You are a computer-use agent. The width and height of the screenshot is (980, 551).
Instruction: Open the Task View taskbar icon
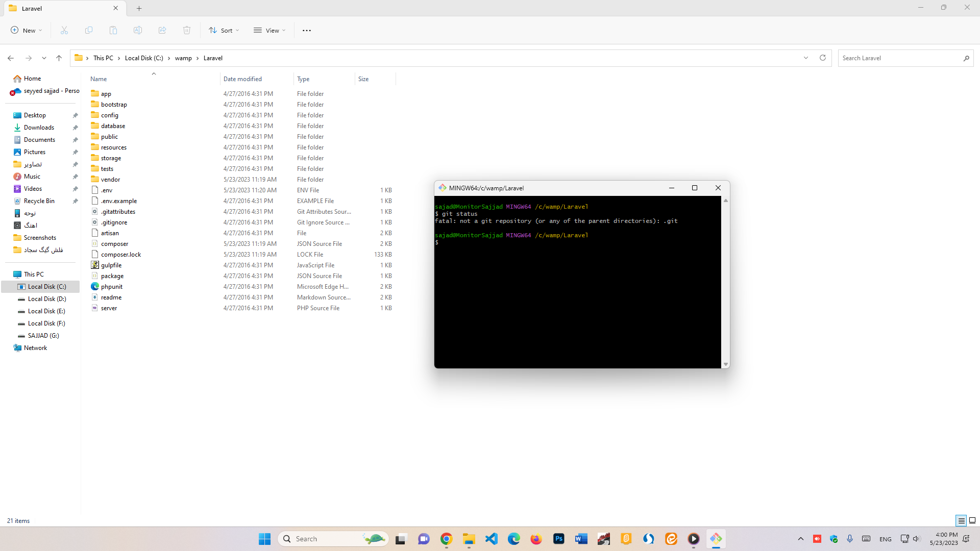pos(401,539)
